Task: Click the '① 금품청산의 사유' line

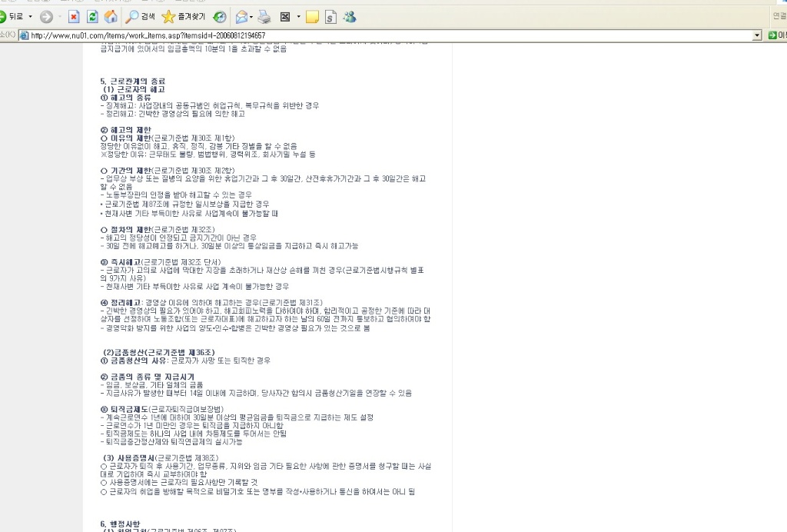Action: (x=185, y=361)
